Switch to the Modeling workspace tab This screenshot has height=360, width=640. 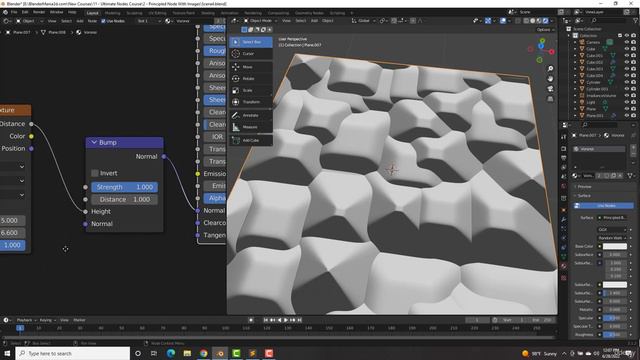pos(112,13)
